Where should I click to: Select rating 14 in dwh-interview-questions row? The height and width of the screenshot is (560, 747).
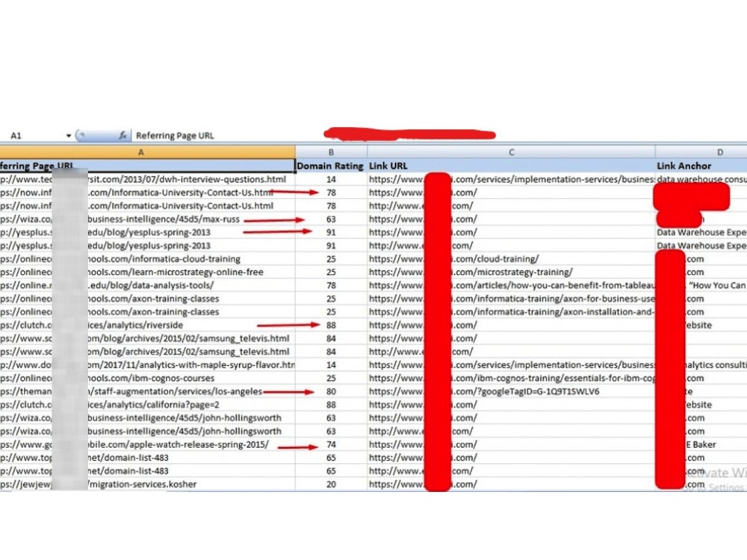(331, 179)
